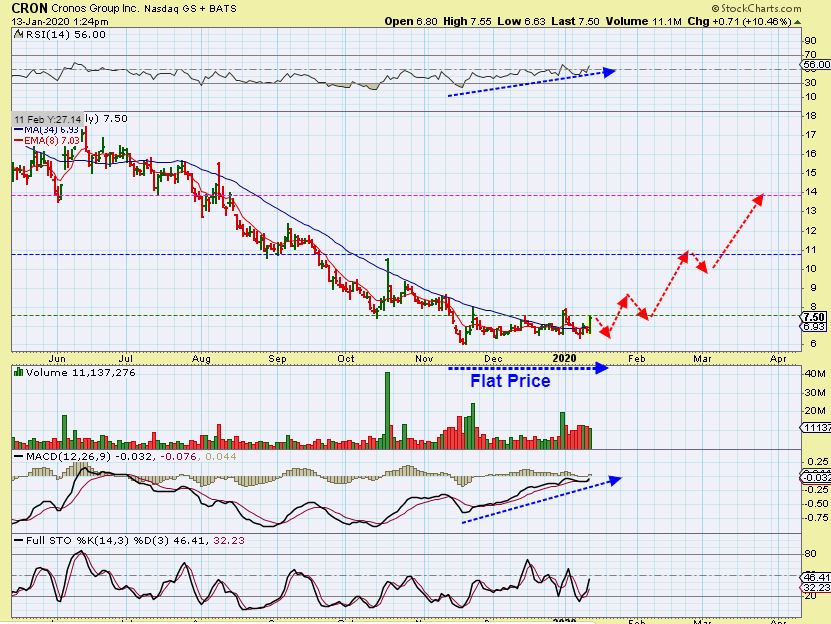831x624 pixels.
Task: Click the High 7.55 value
Action: tap(467, 22)
